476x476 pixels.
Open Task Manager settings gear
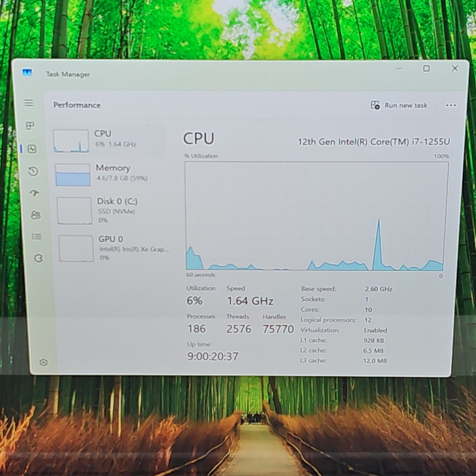[x=44, y=362]
